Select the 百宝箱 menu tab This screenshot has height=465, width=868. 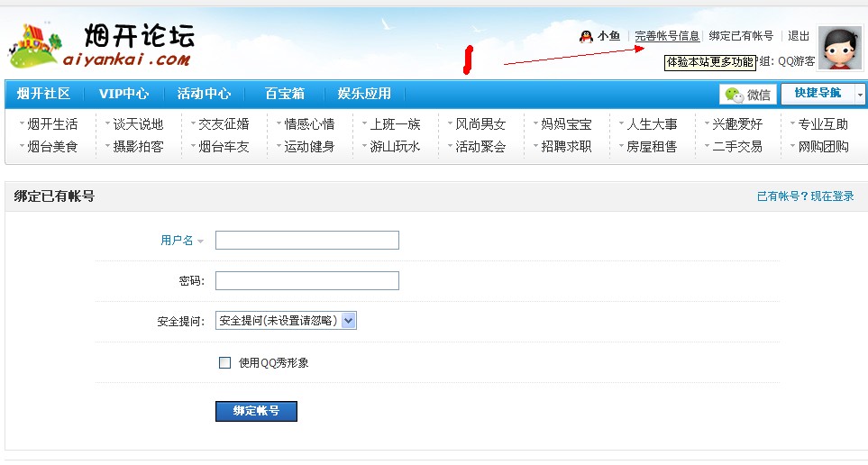click(285, 94)
